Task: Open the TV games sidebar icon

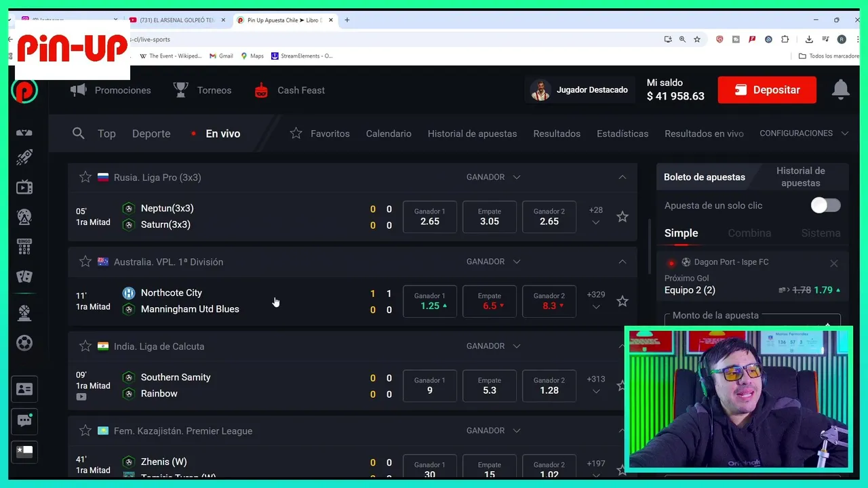Action: (x=24, y=187)
